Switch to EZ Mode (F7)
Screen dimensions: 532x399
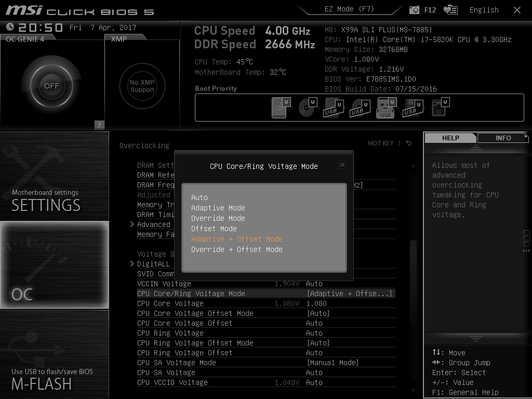[349, 9]
